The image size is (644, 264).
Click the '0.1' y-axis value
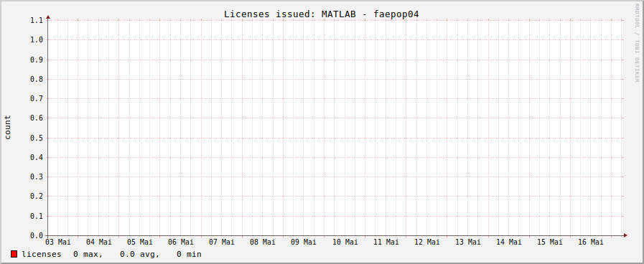[37, 217]
